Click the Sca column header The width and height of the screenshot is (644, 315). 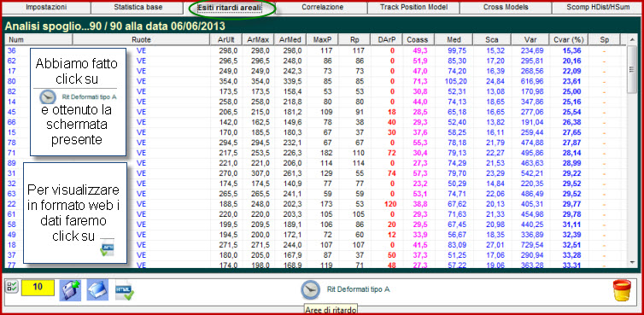coord(492,40)
